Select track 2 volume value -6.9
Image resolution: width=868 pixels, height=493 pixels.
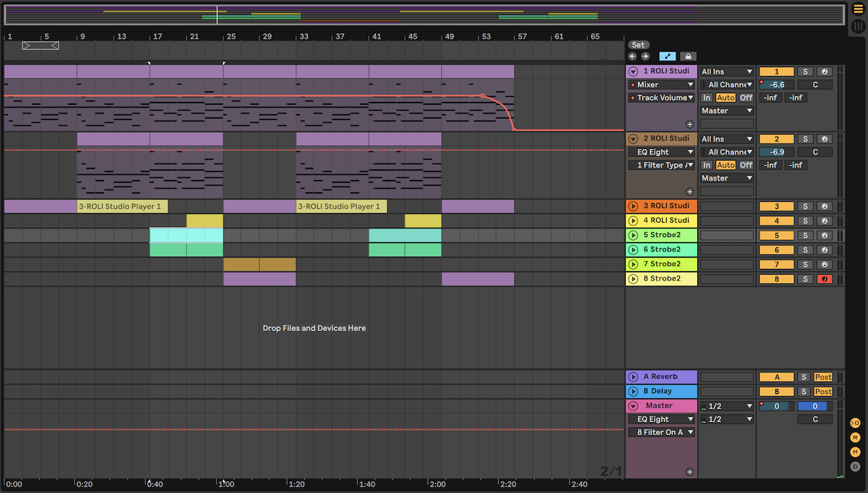777,152
